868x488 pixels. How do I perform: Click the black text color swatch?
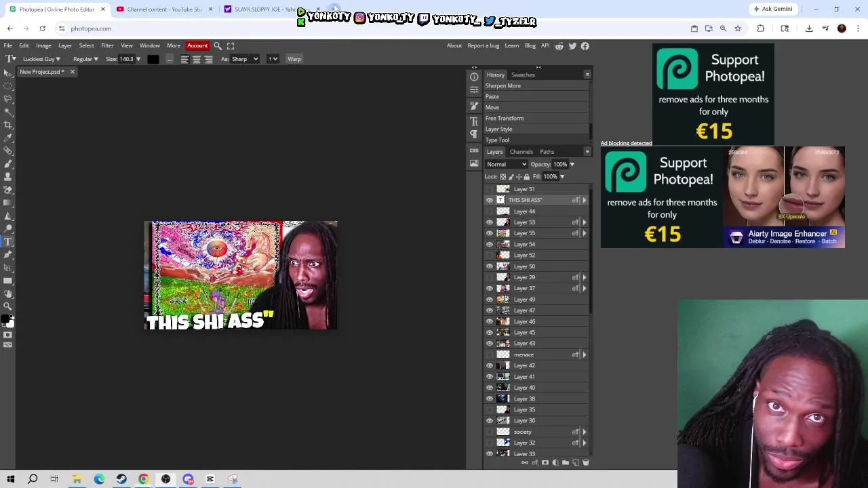click(x=153, y=59)
